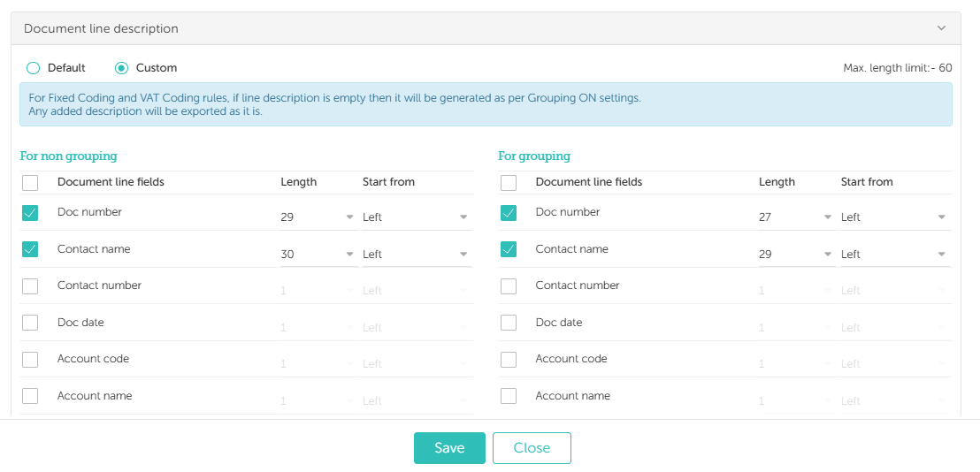Open Length dropdown for non grouping Doc number

click(x=318, y=217)
